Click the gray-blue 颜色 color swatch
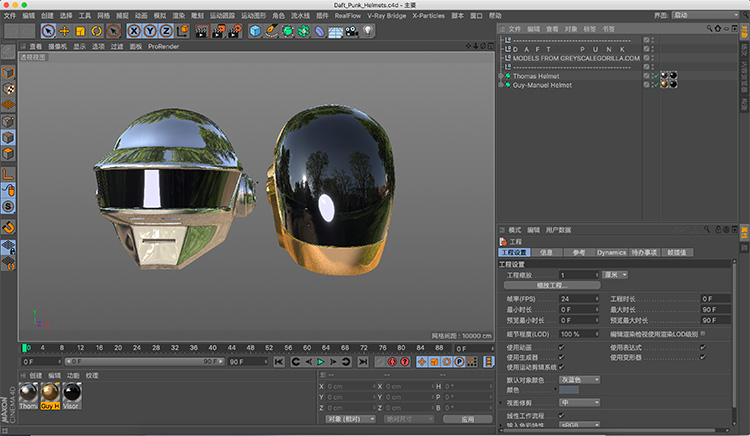Screen dimensions: 750x436 569,390
